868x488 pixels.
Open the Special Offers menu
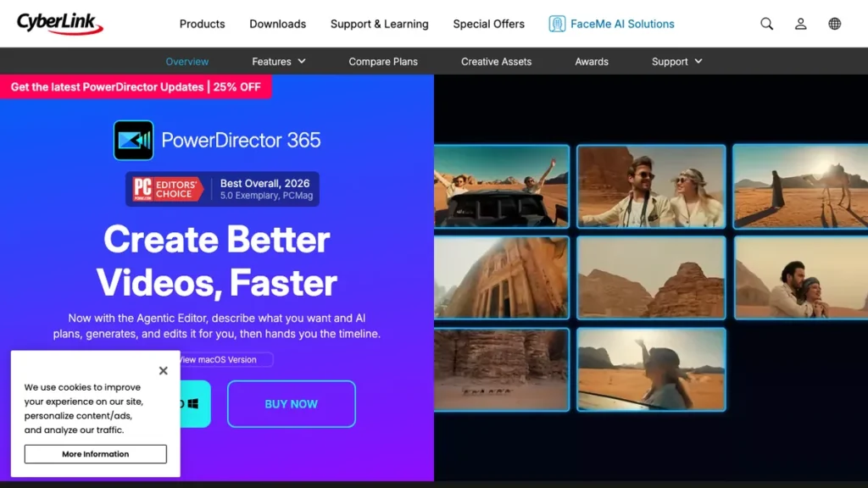click(488, 24)
